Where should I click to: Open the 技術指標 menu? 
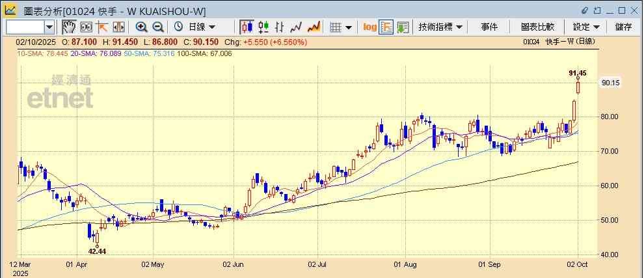click(440, 27)
